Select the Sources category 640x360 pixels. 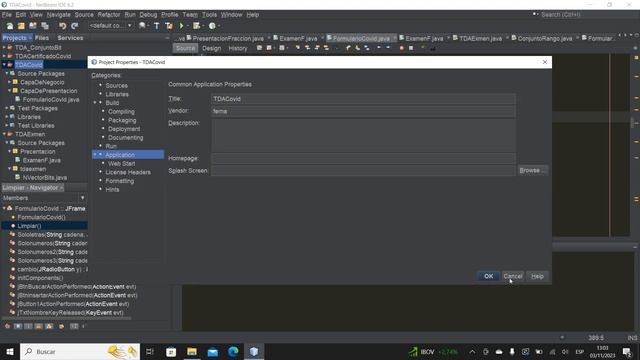116,85
